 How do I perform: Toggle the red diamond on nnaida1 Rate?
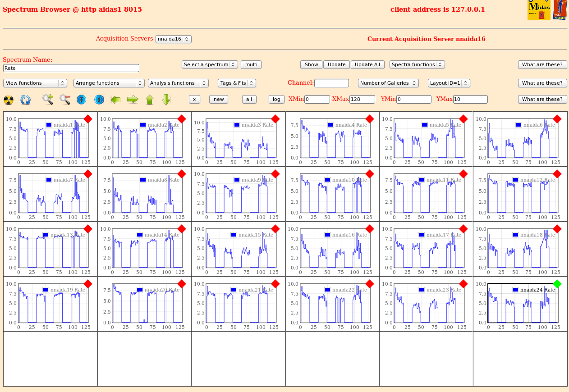pos(88,119)
